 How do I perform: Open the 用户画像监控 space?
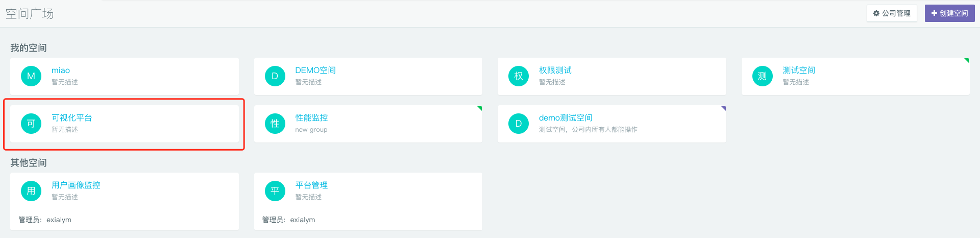[x=76, y=185]
